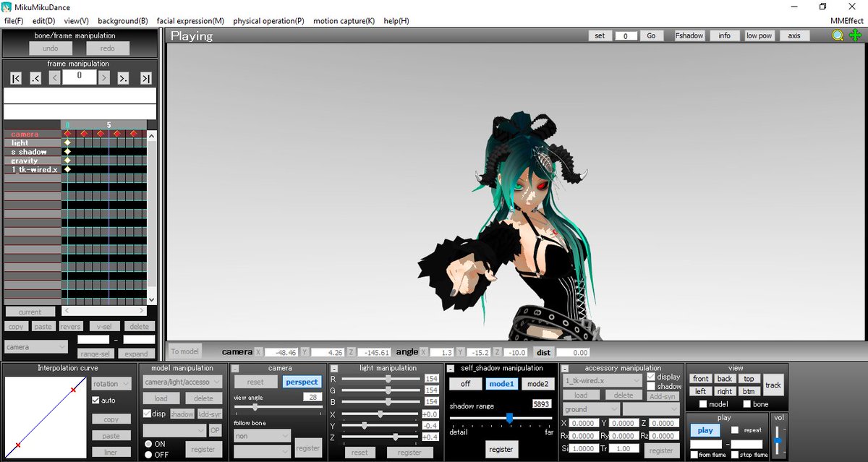The width and height of the screenshot is (868, 462).
Task: Enable the view bone checkbox
Action: click(x=747, y=404)
